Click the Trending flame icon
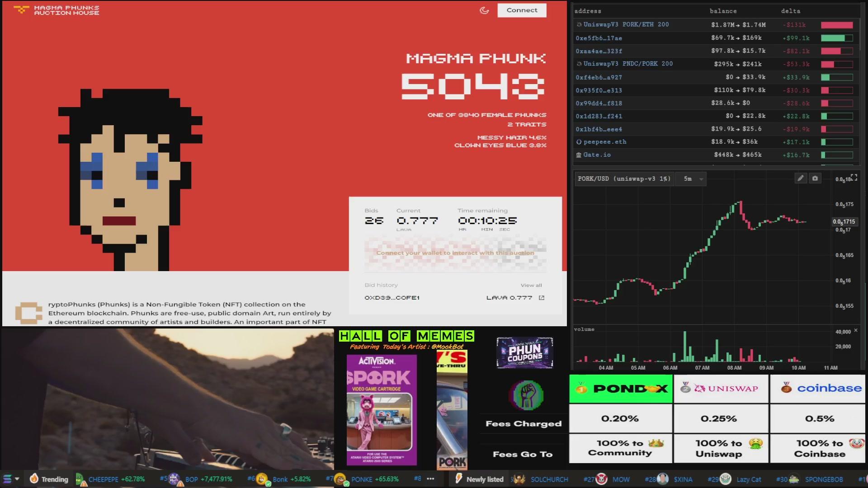The image size is (868, 488). coord(34,479)
